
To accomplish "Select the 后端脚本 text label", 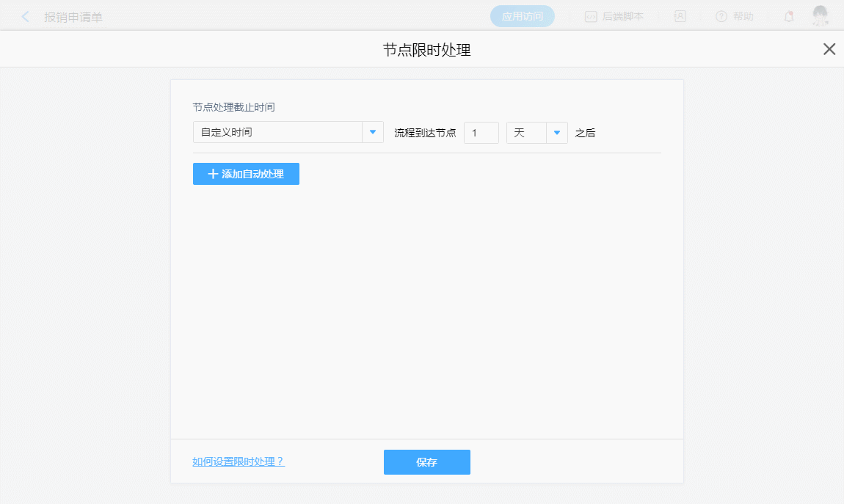I will (x=622, y=16).
